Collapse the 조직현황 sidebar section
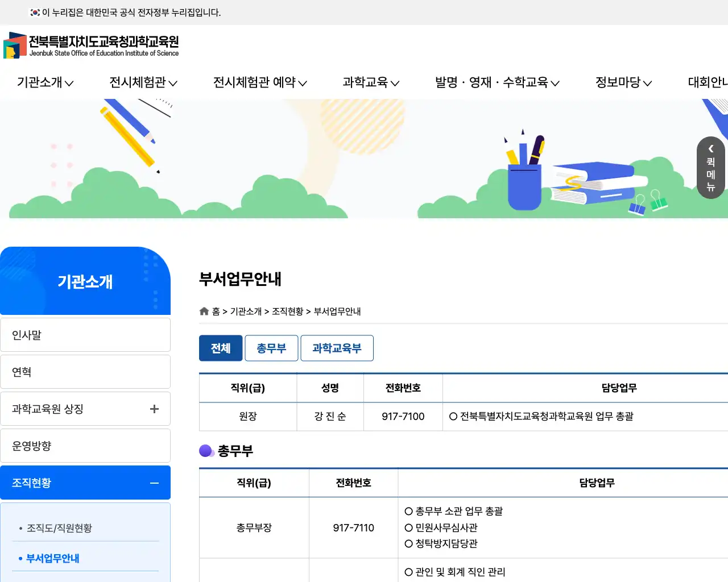This screenshot has height=582, width=728. [154, 483]
